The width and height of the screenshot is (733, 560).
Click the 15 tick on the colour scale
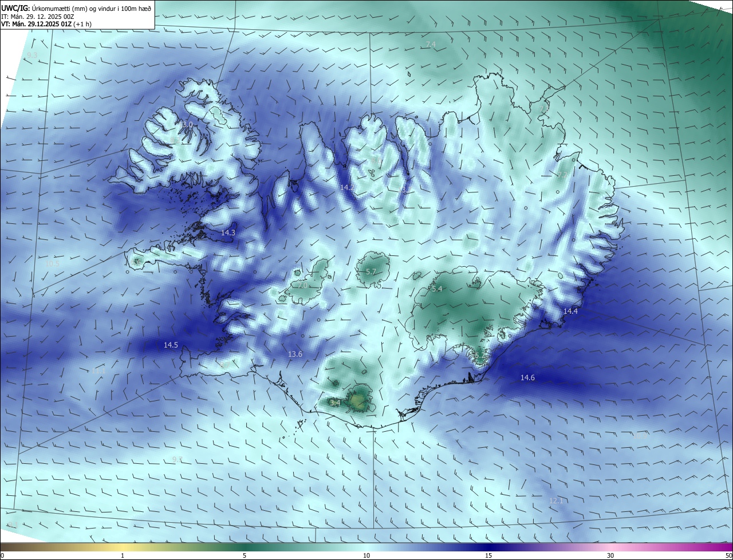[x=488, y=555]
